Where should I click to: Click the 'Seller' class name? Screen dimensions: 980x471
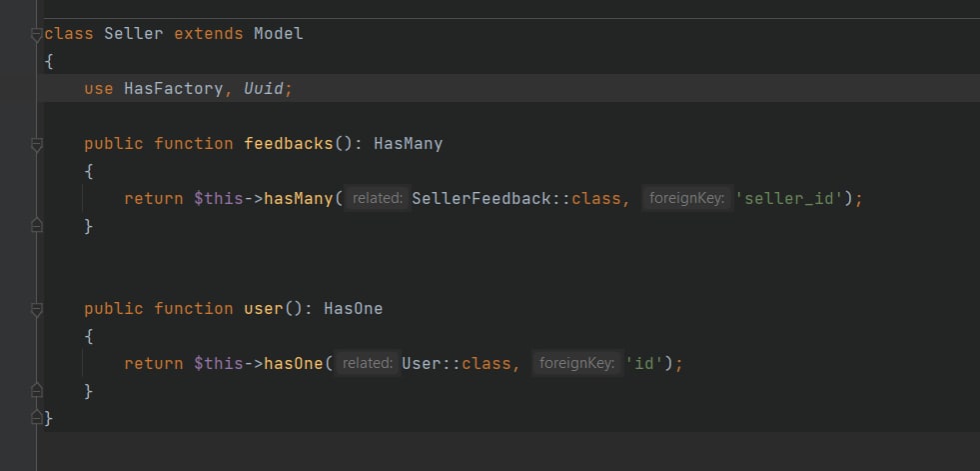tap(133, 33)
